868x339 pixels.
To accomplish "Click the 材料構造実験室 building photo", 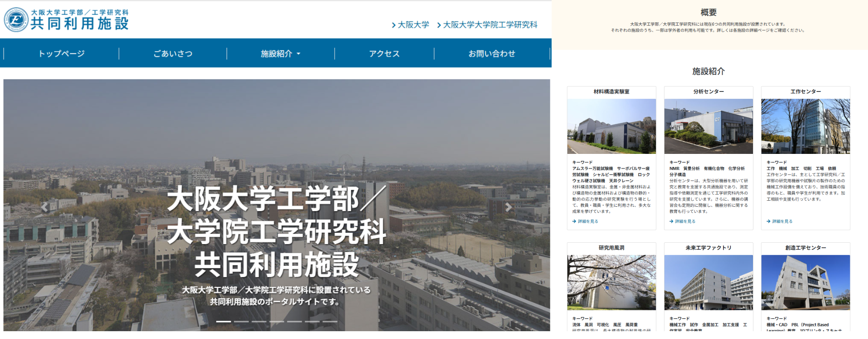I will click(611, 126).
